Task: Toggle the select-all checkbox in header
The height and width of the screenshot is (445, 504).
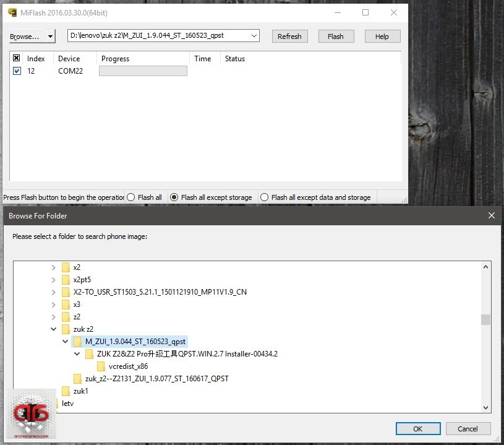Action: pos(17,59)
